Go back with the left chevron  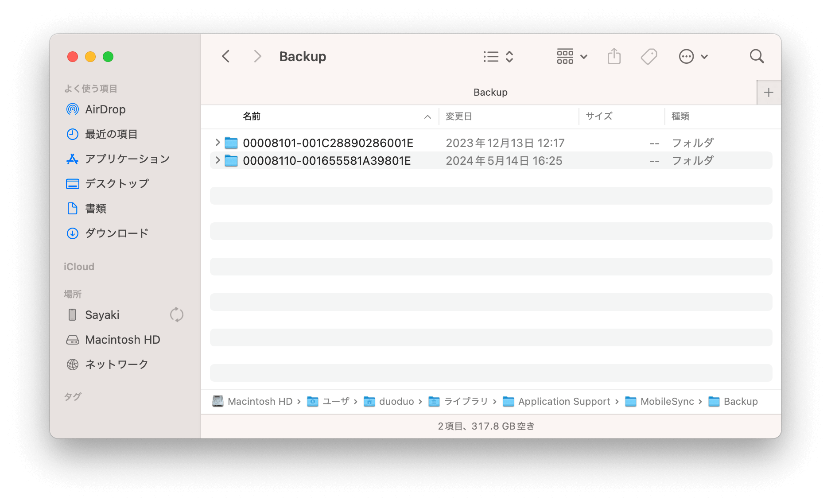[x=226, y=56]
